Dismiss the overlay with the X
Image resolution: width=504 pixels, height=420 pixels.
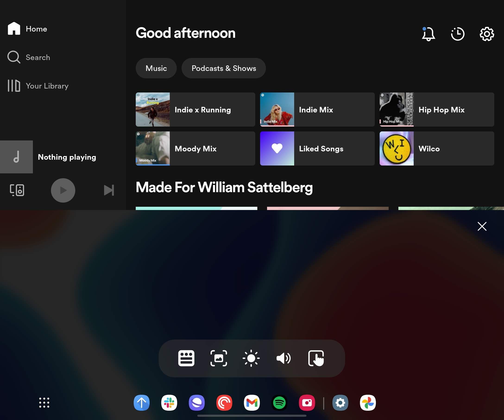click(482, 226)
